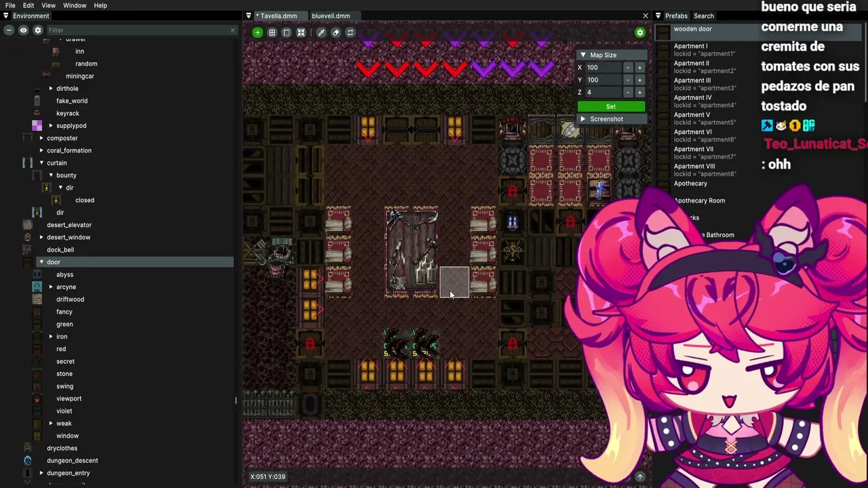
Task: Expand the Screenshot section
Action: tap(583, 119)
